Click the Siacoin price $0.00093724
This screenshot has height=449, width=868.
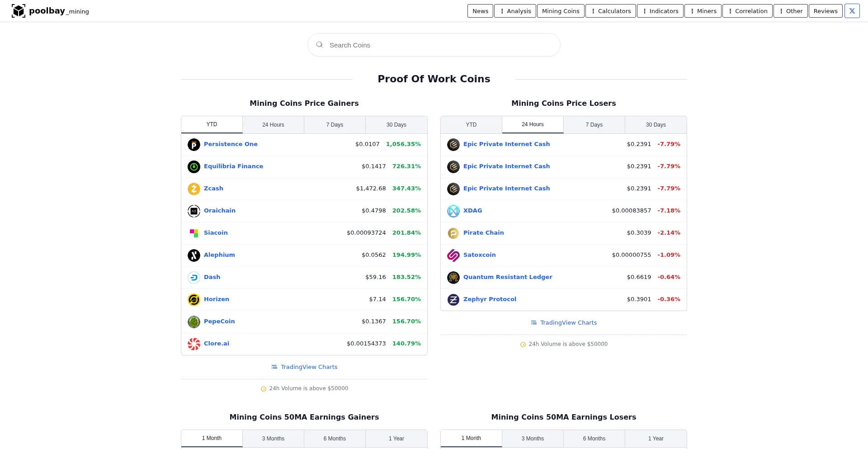point(366,233)
